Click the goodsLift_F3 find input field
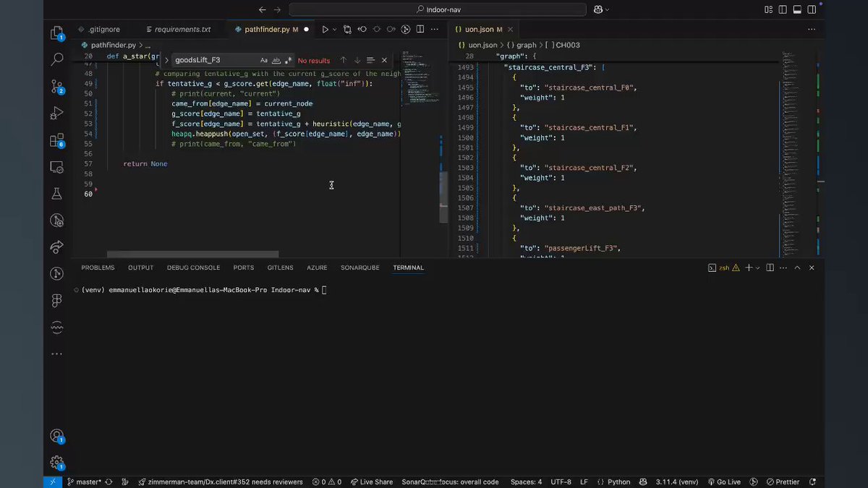 (x=216, y=61)
